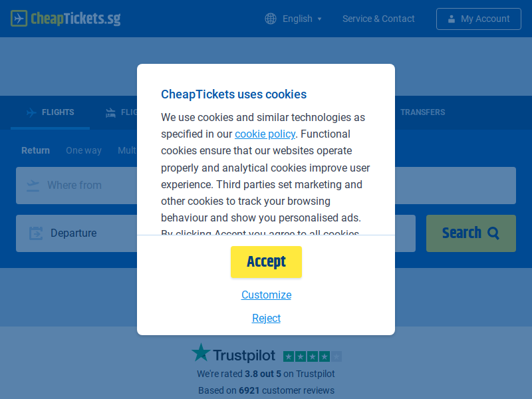Screen dimensions: 532x399
Task: Click the globe language icon
Action: point(271,19)
